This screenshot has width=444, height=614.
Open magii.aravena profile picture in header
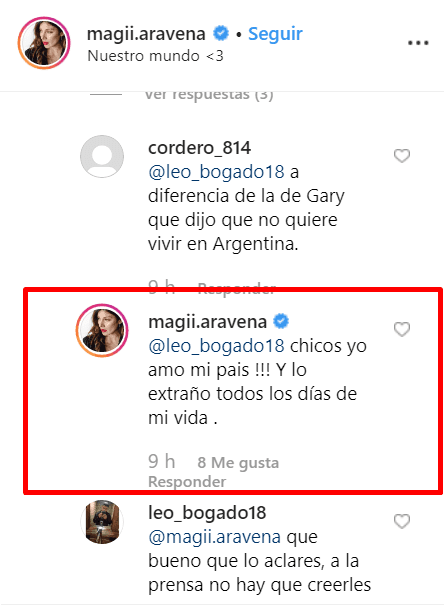(44, 43)
